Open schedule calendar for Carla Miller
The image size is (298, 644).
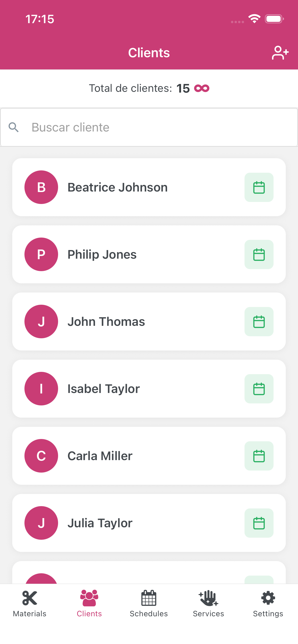[259, 456]
